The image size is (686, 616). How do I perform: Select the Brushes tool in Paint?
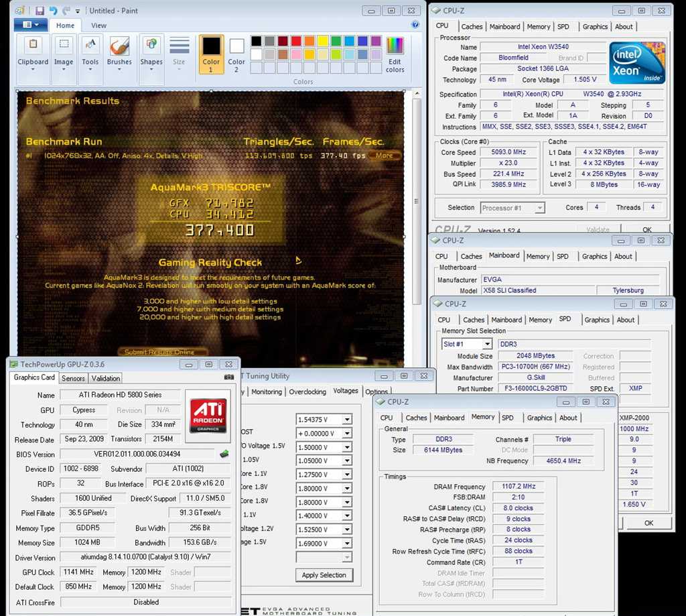[x=119, y=54]
